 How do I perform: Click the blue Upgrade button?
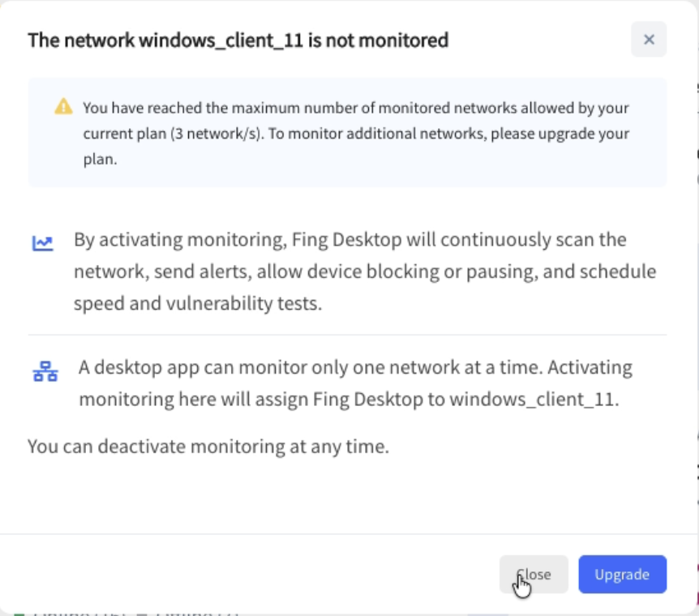[622, 574]
